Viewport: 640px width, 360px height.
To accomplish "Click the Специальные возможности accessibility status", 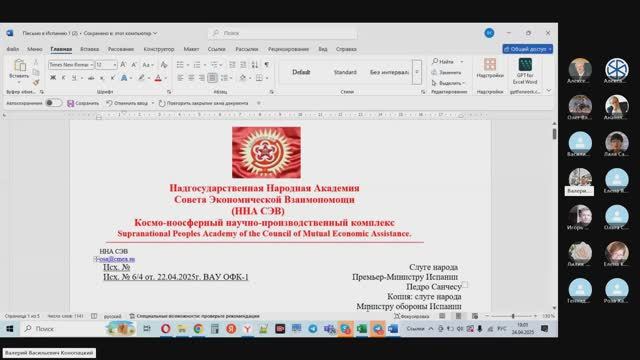I will tap(194, 316).
